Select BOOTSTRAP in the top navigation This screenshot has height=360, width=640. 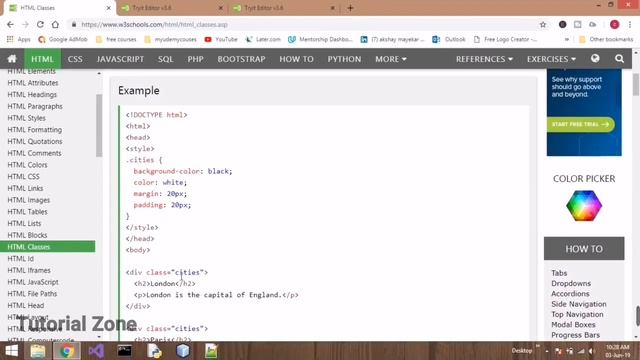[x=241, y=59]
